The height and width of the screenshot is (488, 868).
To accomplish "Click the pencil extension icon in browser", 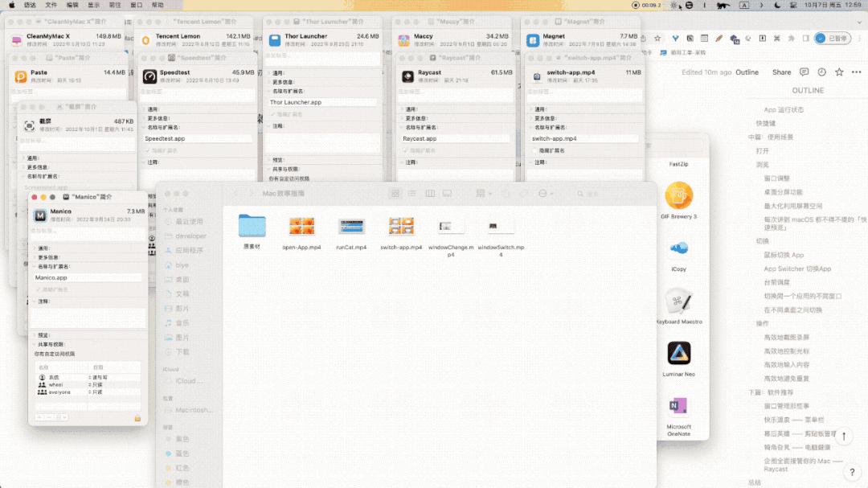I will (x=719, y=39).
